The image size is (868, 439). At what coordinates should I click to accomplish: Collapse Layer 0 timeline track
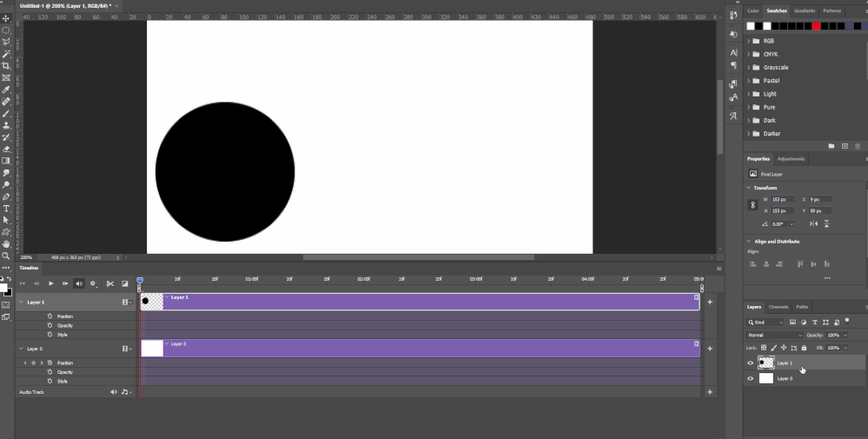tap(22, 349)
